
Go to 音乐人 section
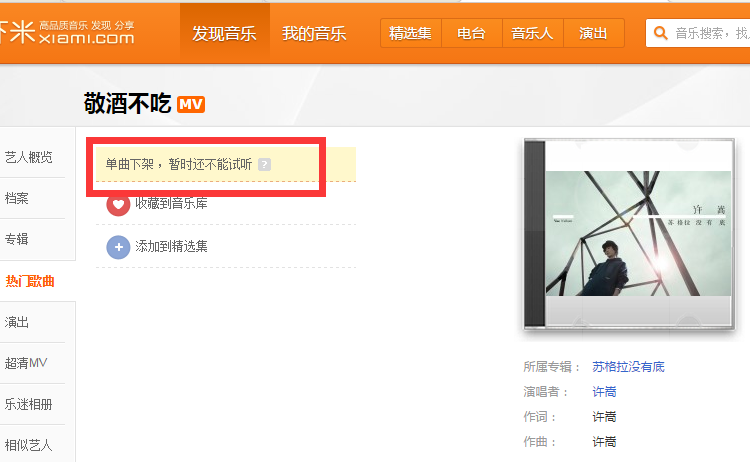tap(532, 33)
